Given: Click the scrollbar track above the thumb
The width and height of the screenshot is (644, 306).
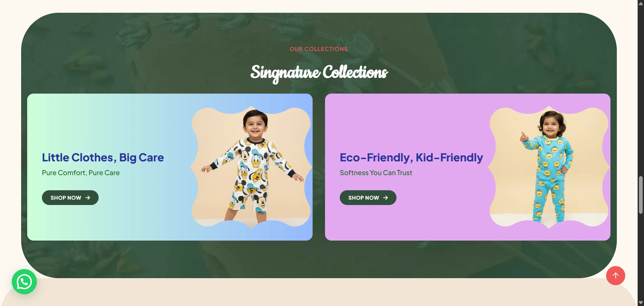Looking at the screenshot, I should click(x=641, y=91).
